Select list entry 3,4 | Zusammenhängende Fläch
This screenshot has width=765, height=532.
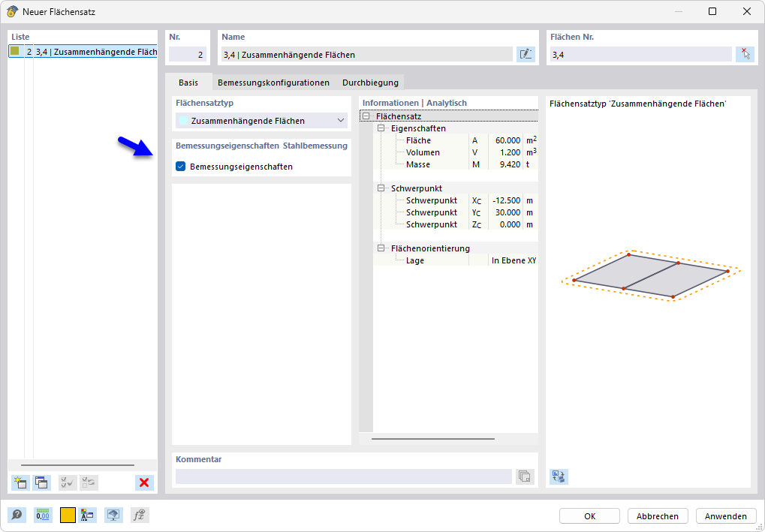point(83,52)
